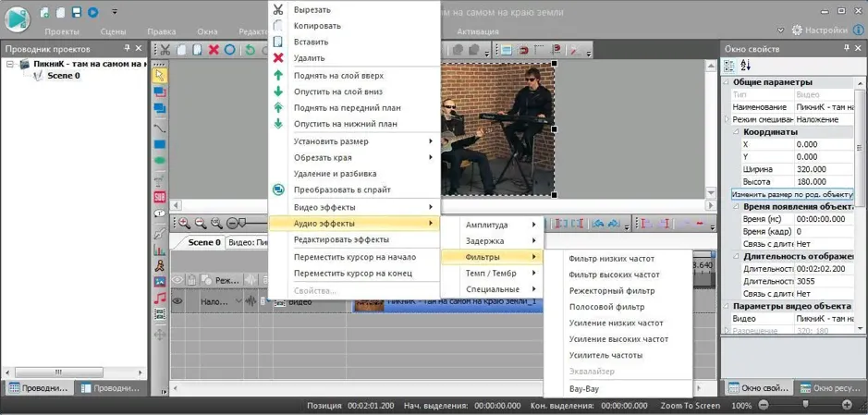Screen dimensions: 868x415
Task: Click the scissors cut icon in editor toolbar
Action: 165,50
